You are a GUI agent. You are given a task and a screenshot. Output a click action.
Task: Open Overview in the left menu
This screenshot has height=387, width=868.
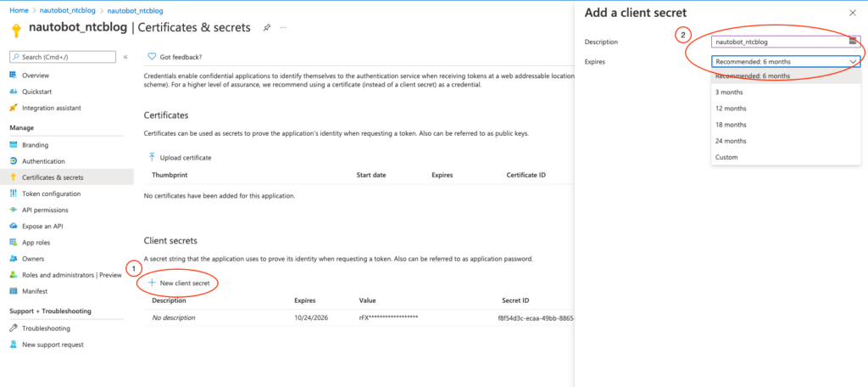pos(36,76)
